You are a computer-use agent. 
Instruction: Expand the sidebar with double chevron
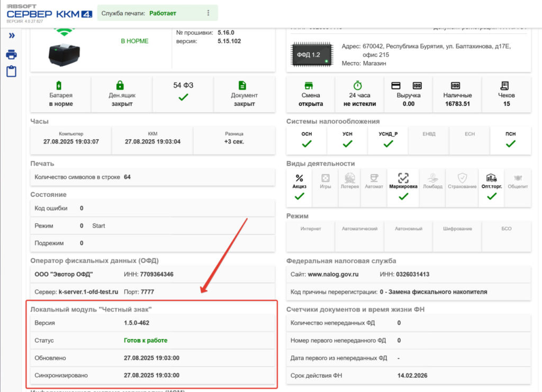(x=12, y=35)
